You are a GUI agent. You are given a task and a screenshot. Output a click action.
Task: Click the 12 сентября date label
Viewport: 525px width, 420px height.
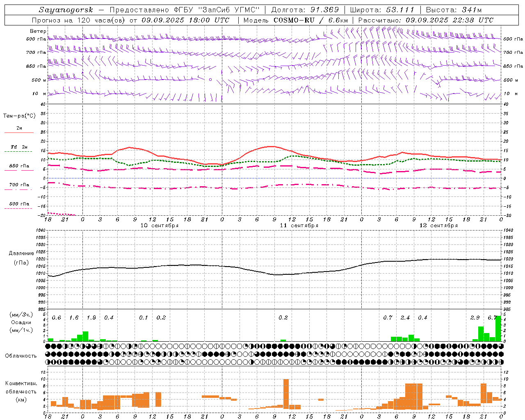pos(438,226)
